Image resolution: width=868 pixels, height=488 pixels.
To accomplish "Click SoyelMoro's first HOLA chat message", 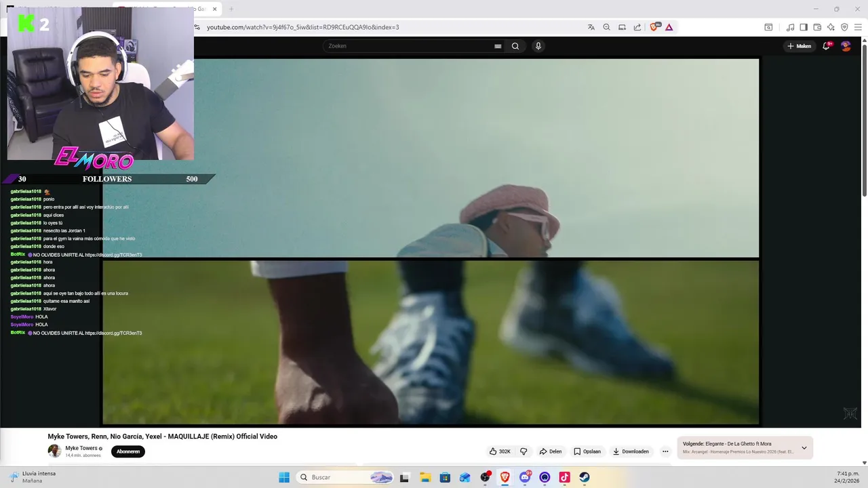I will [x=41, y=317].
